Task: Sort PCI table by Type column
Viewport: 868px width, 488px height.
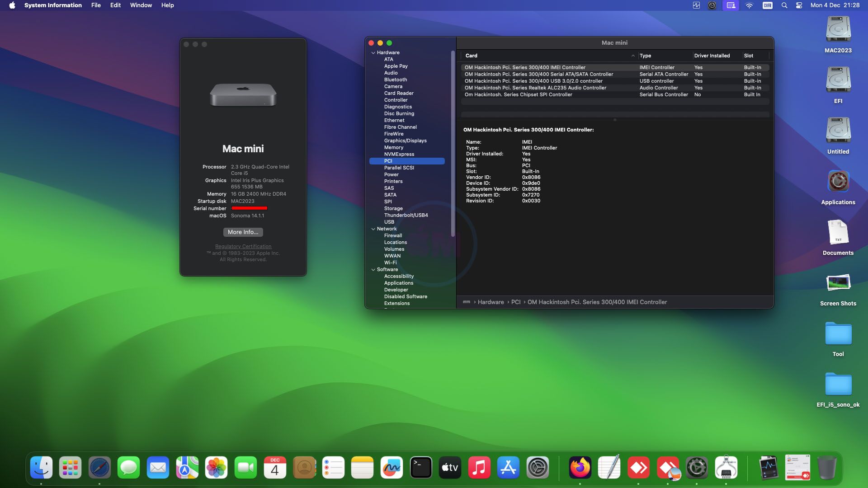Action: [665, 56]
